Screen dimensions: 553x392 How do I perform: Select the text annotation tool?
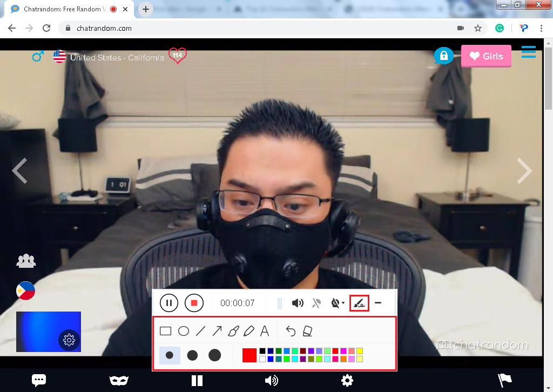[265, 331]
